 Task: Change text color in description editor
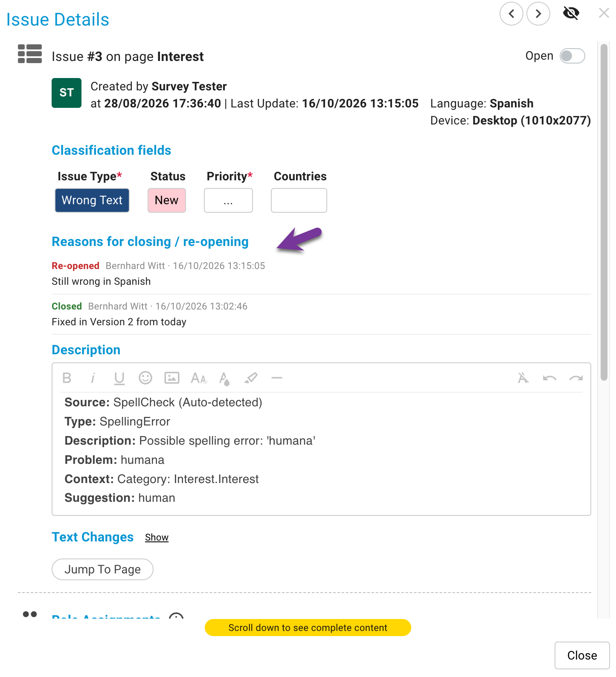point(224,379)
